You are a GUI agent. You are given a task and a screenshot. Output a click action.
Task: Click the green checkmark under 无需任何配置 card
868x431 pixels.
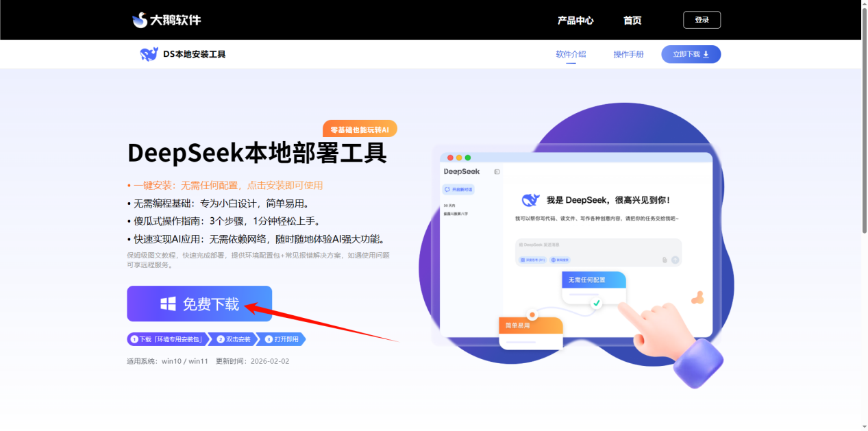[x=596, y=302]
